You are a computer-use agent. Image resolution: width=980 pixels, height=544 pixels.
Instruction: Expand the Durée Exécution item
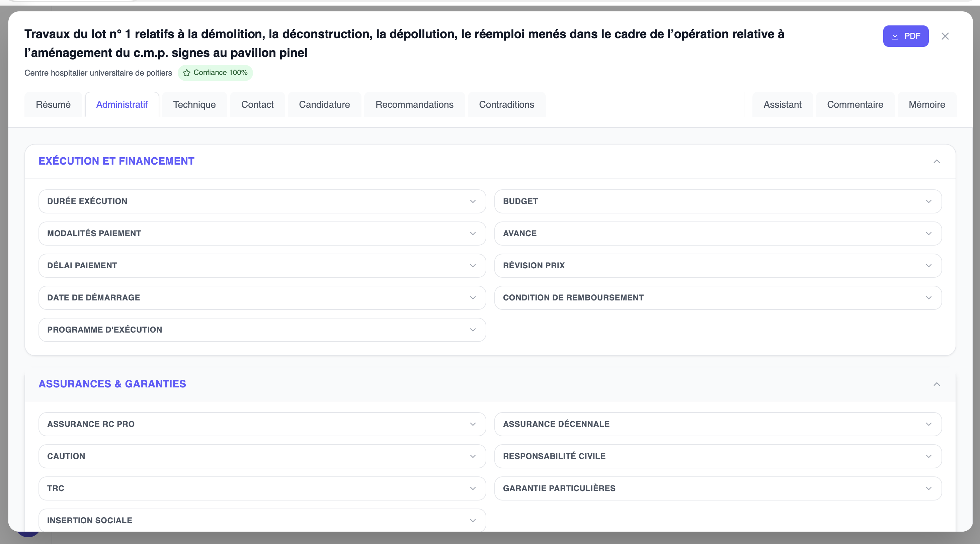[x=262, y=201]
